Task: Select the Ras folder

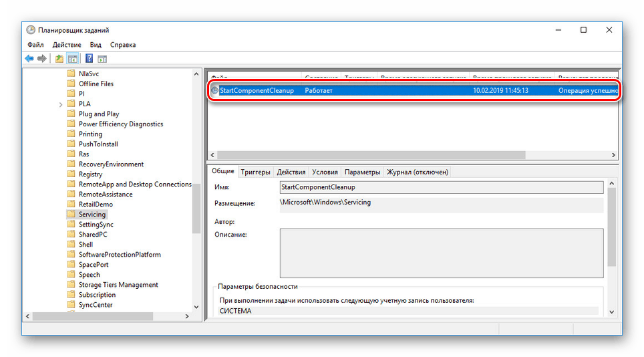Action: tap(84, 154)
